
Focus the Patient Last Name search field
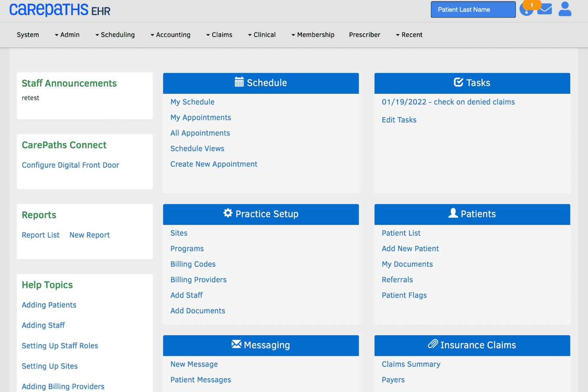473,10
